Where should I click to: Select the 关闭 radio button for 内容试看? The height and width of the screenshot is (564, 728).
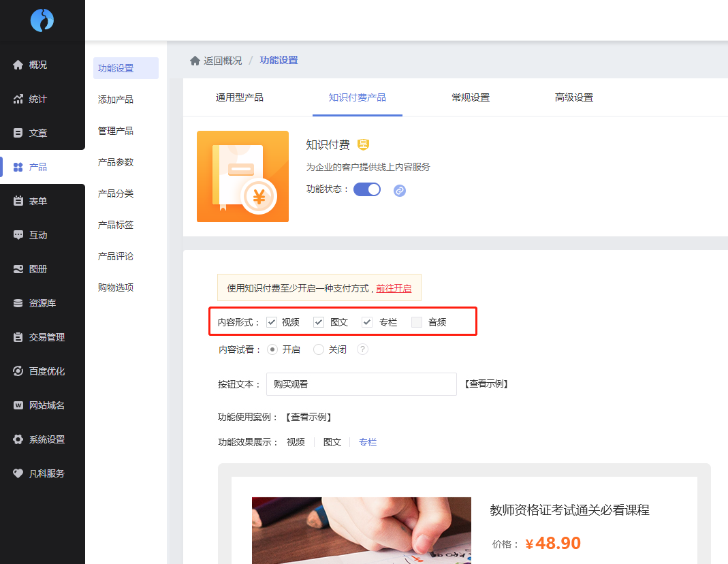(319, 349)
